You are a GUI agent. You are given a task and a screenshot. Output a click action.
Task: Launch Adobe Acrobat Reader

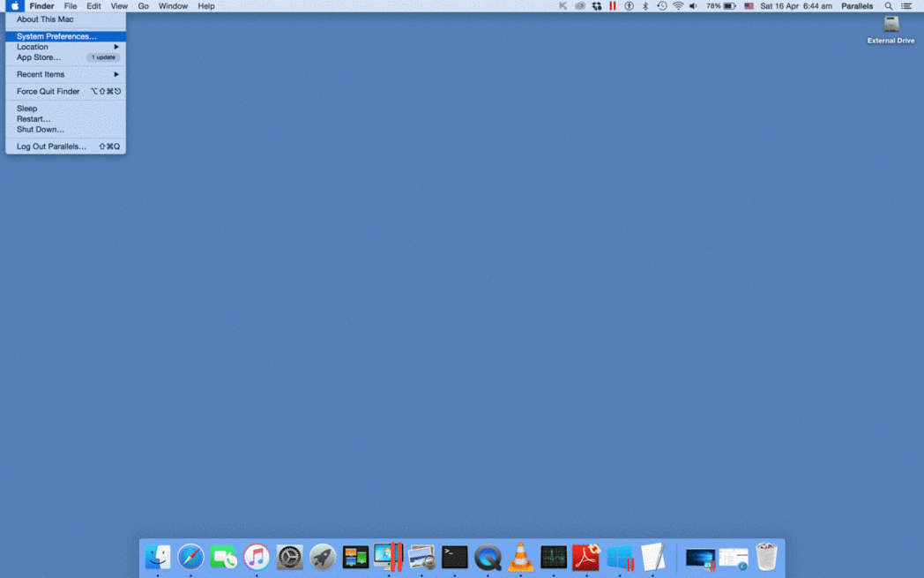(x=585, y=558)
